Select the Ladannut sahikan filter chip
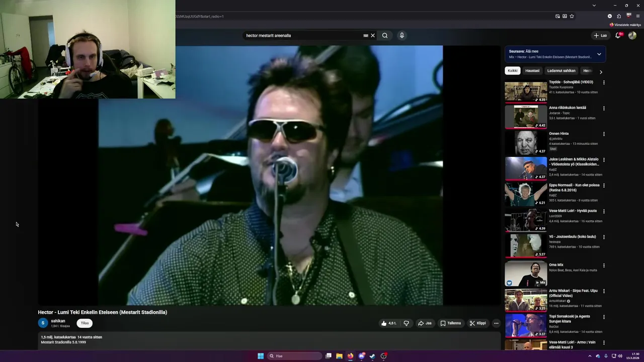The width and height of the screenshot is (644, 362). (561, 71)
